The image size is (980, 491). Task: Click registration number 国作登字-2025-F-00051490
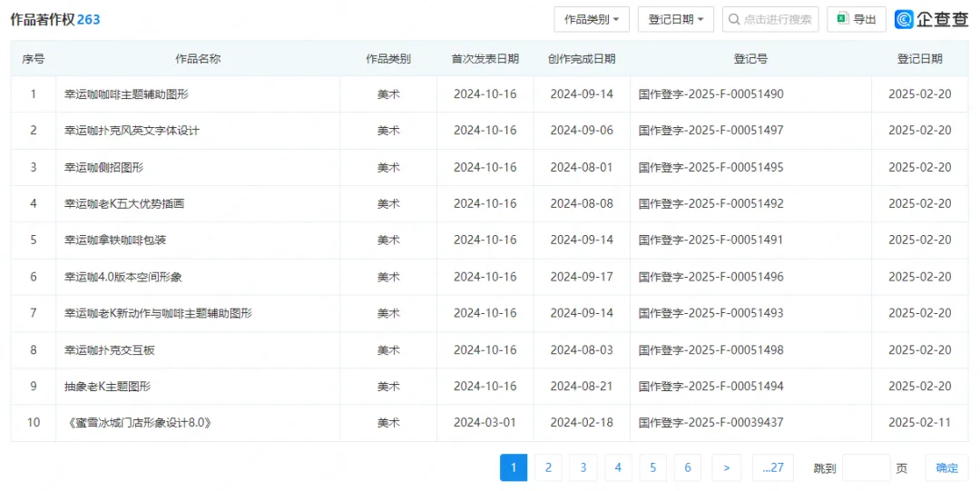pos(710,93)
